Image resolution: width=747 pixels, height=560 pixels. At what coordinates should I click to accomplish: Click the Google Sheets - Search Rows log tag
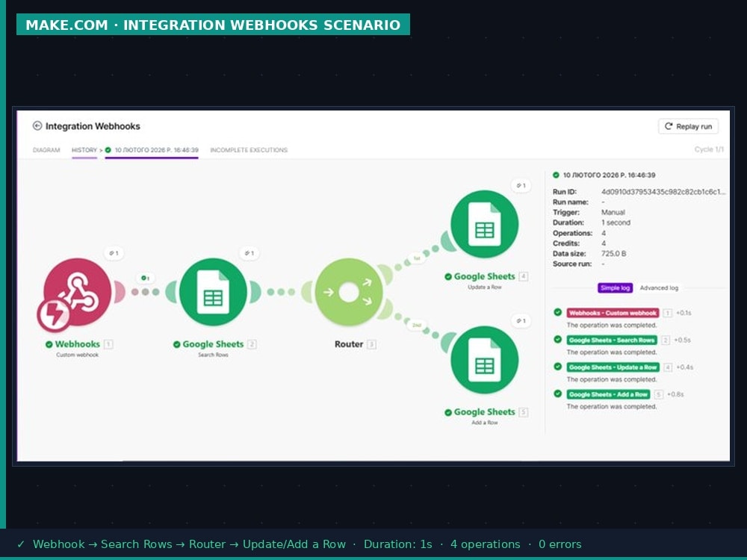click(x=612, y=340)
